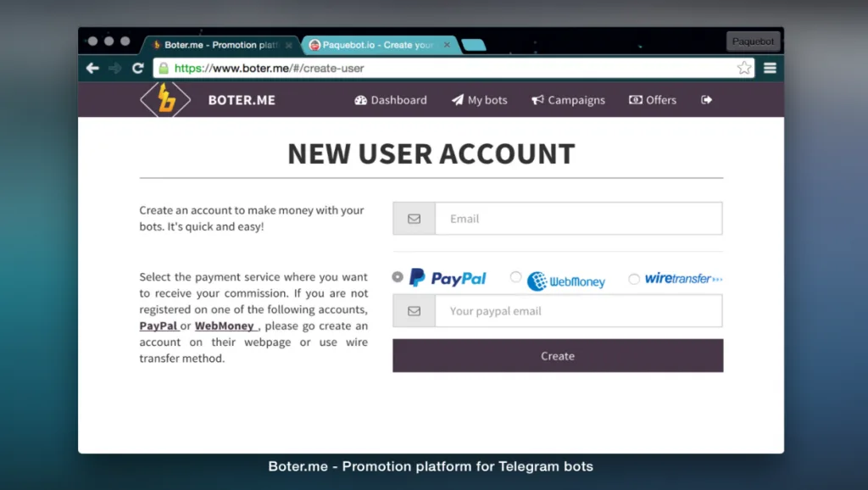Focus the Your paypal email field
Viewport: 868px width, 490px height.
578,311
